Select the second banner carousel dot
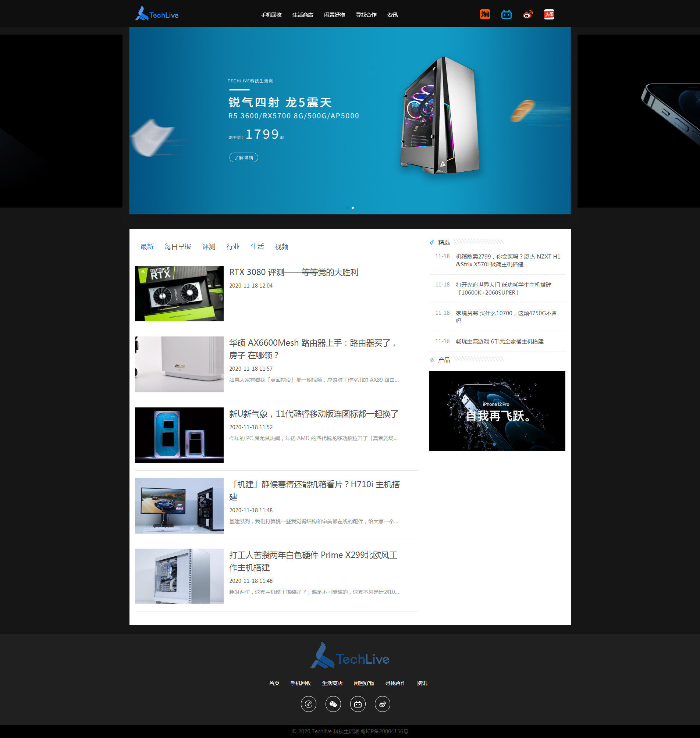Viewport: 700px width, 738px height. pyautogui.click(x=353, y=208)
